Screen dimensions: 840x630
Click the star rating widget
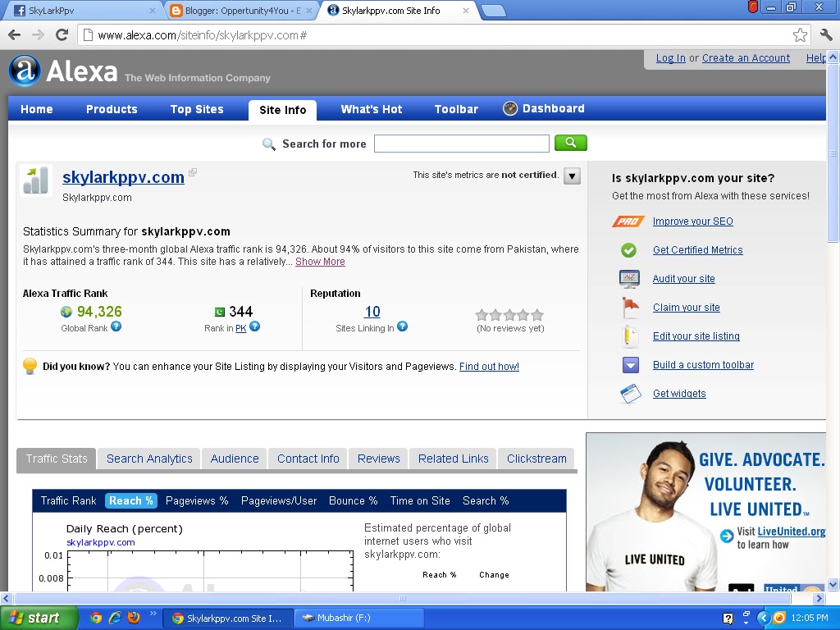[x=509, y=315]
